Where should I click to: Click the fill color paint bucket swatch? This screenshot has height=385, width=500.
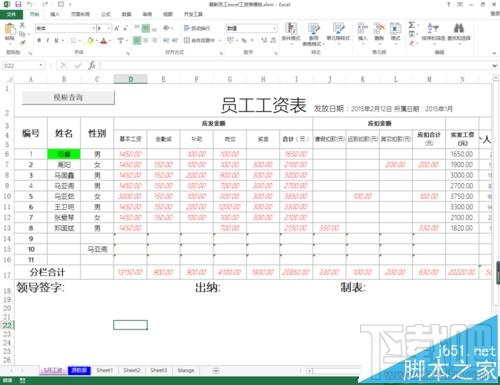coord(90,41)
